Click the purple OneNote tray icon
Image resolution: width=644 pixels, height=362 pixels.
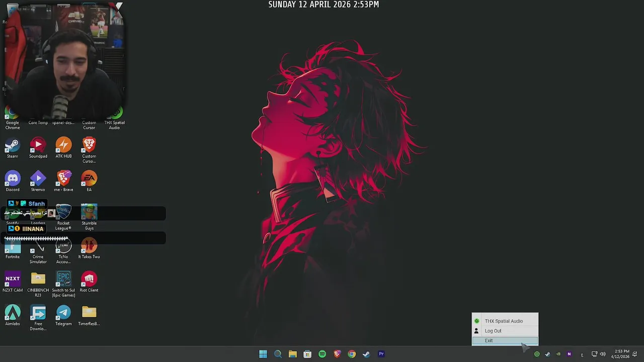coord(569,354)
